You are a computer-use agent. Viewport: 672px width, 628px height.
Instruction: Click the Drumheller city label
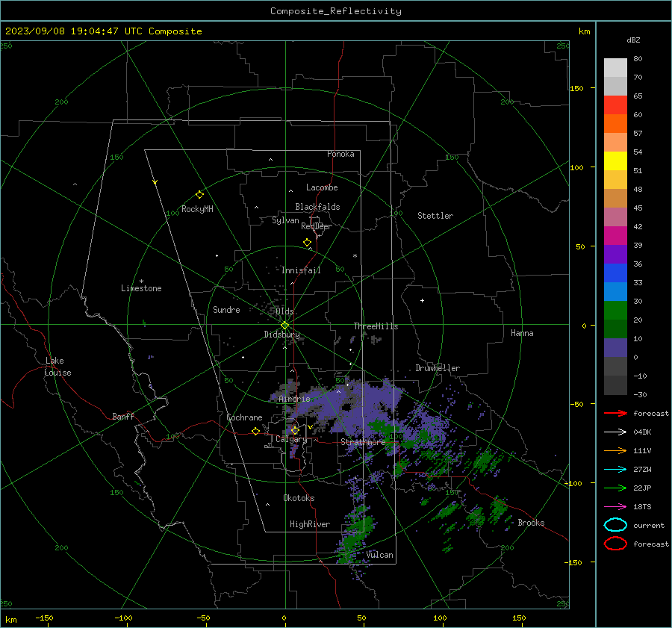coord(438,368)
